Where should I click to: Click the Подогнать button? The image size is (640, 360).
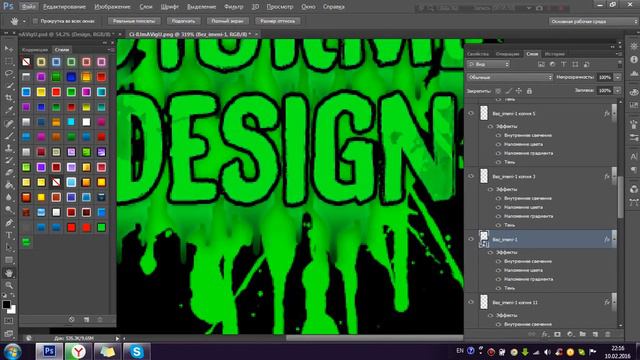183,21
